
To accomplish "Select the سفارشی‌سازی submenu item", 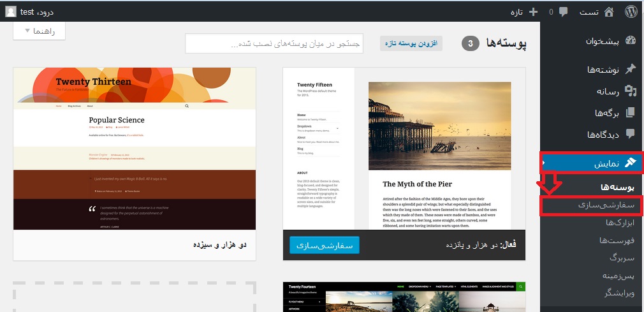I will [x=606, y=205].
